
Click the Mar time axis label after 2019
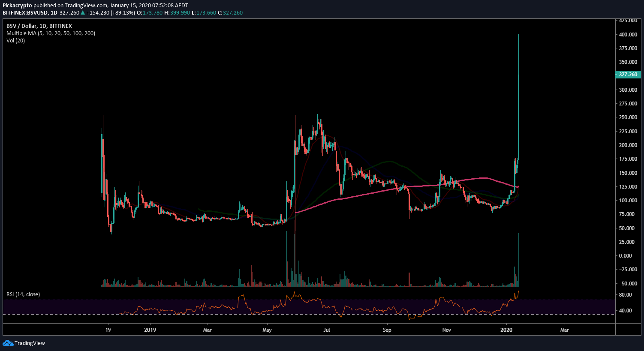coord(208,330)
